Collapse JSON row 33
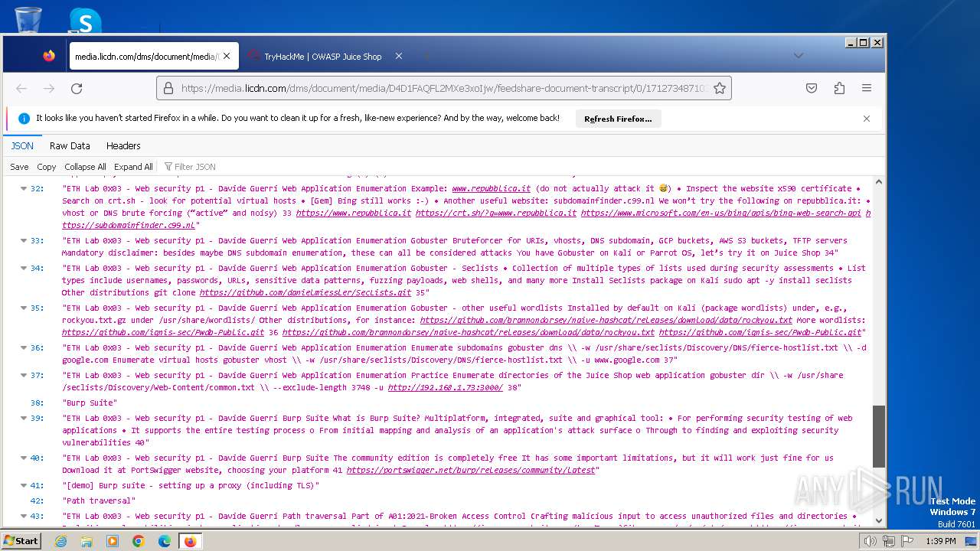Screen dimensions: 980x551 [24, 241]
